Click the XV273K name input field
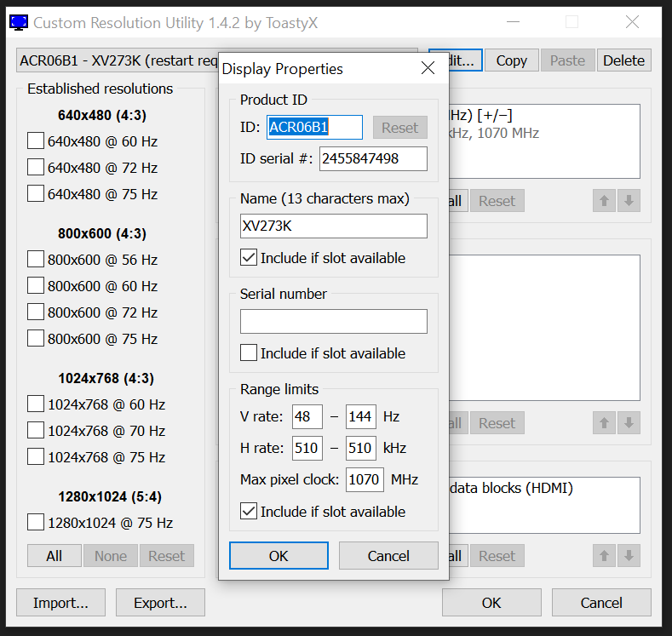Screen dimensions: 672x636 click(333, 226)
